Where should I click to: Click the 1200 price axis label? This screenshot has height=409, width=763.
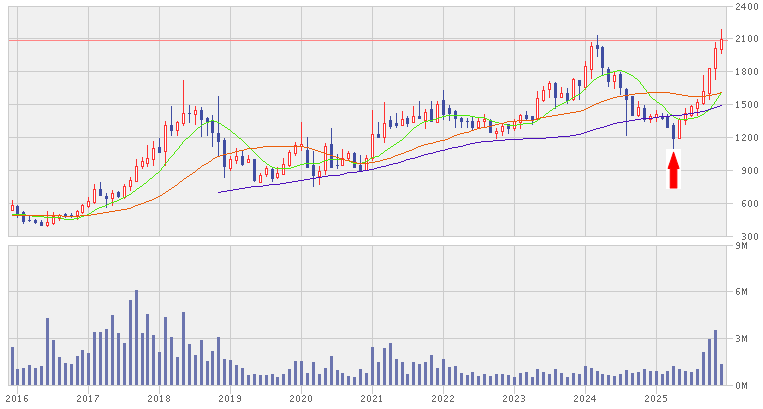pyautogui.click(x=745, y=138)
